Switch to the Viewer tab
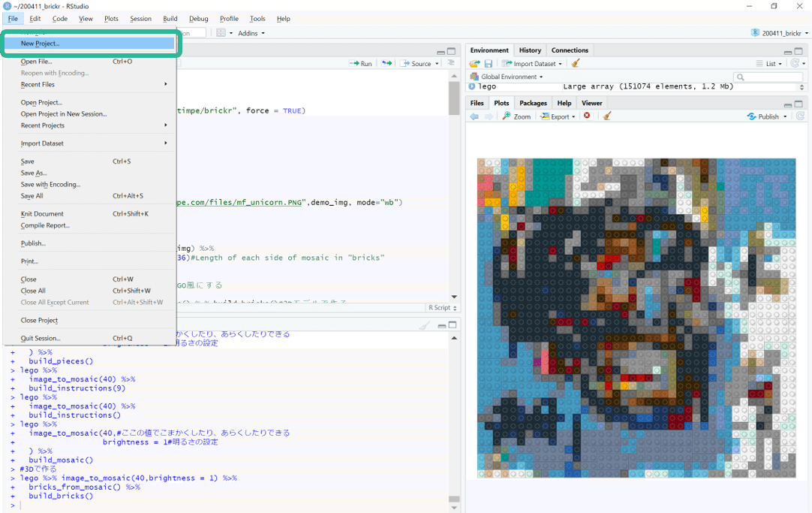 click(592, 103)
